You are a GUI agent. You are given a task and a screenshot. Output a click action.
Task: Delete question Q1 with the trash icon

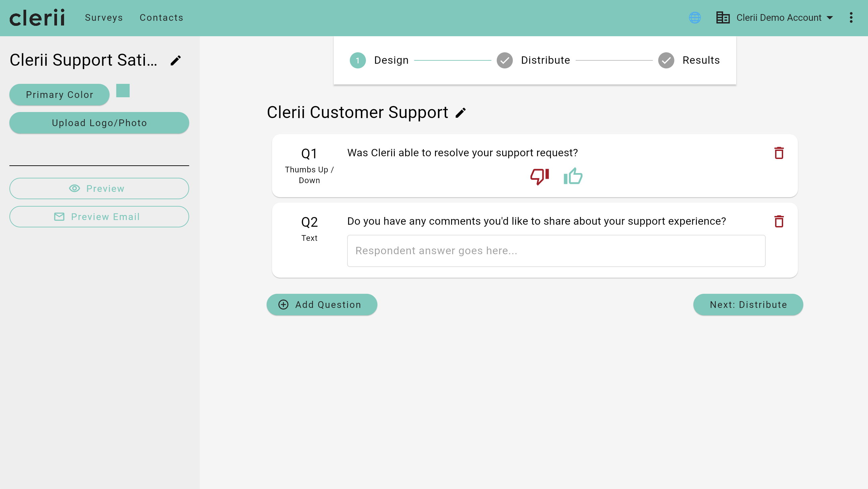(779, 153)
